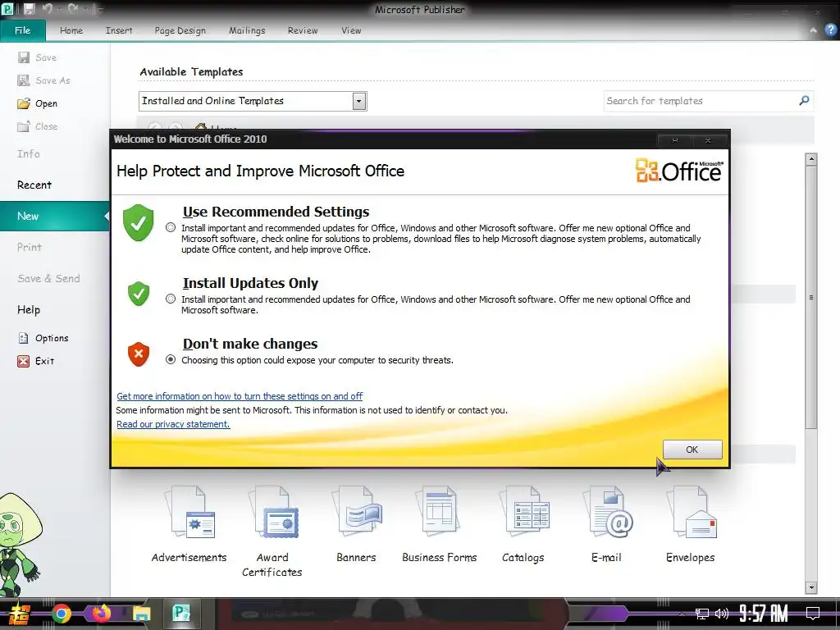Click the small green shield icon

coord(138,294)
